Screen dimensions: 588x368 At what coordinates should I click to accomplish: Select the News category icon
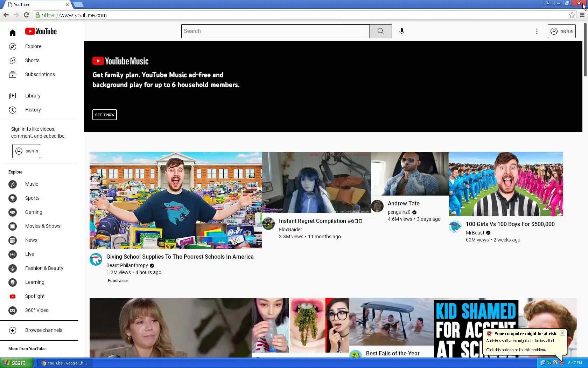[x=13, y=240]
